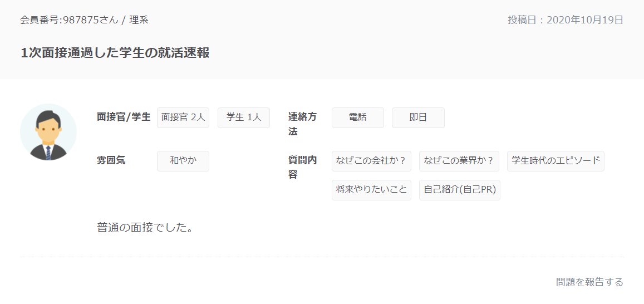Select the 学生 1人 tag
This screenshot has height=304, width=644.
click(x=244, y=118)
